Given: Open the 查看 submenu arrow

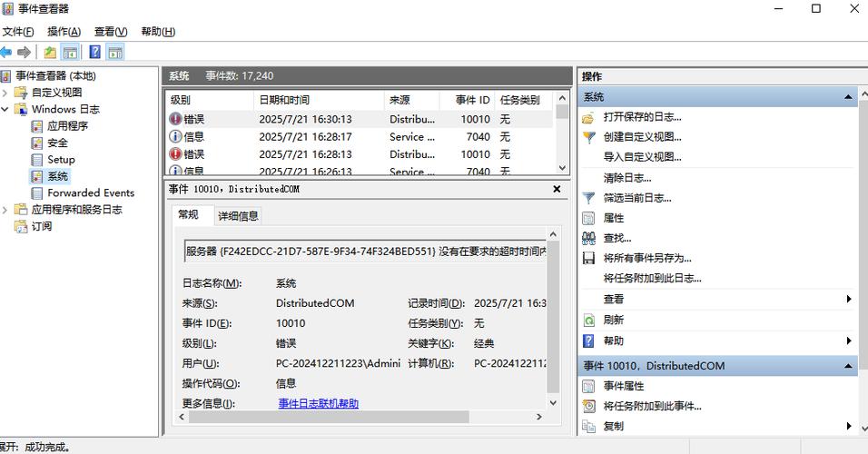Looking at the screenshot, I should [849, 299].
